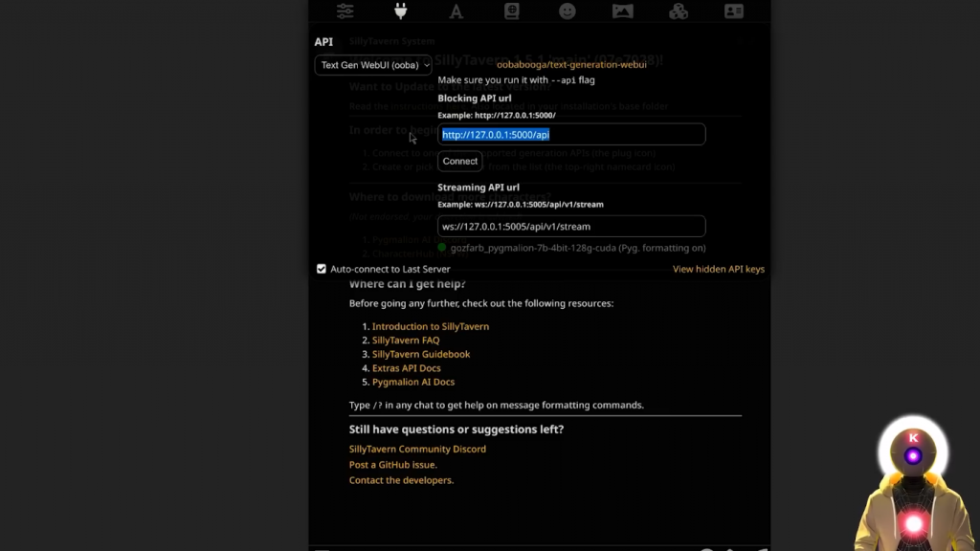Click the API panel heading
This screenshot has height=551, width=980.
click(323, 42)
